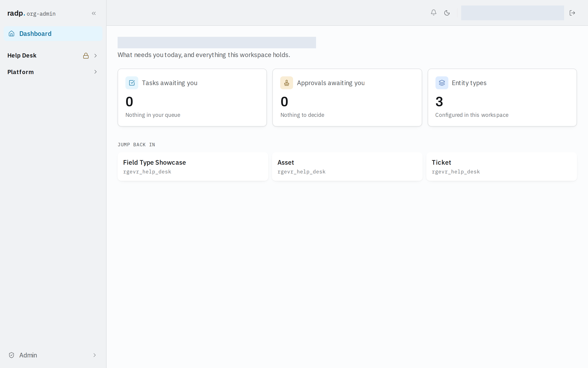Open Help Desk navigation group
Image resolution: width=588 pixels, height=368 pixels.
point(53,56)
